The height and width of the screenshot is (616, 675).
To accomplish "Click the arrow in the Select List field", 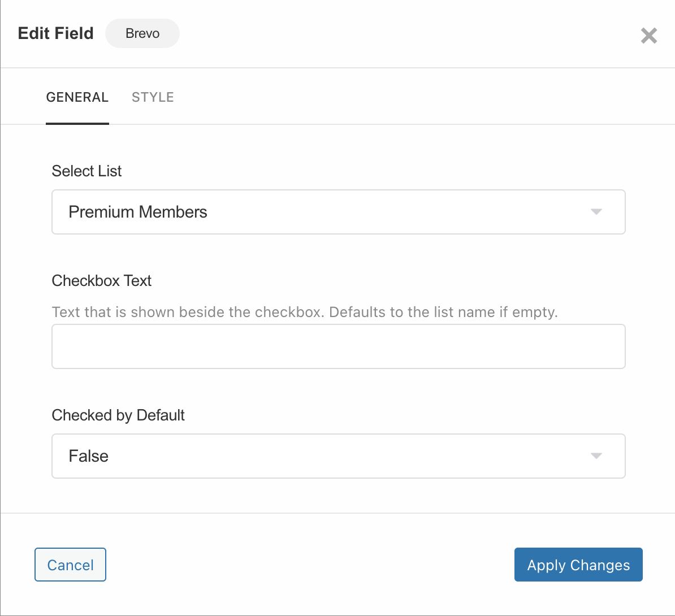I will click(x=596, y=212).
